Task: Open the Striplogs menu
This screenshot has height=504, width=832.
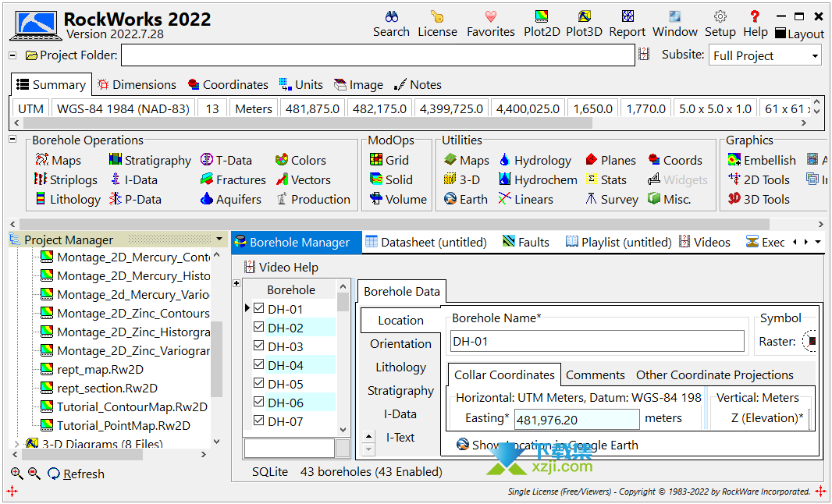Action: (x=66, y=180)
